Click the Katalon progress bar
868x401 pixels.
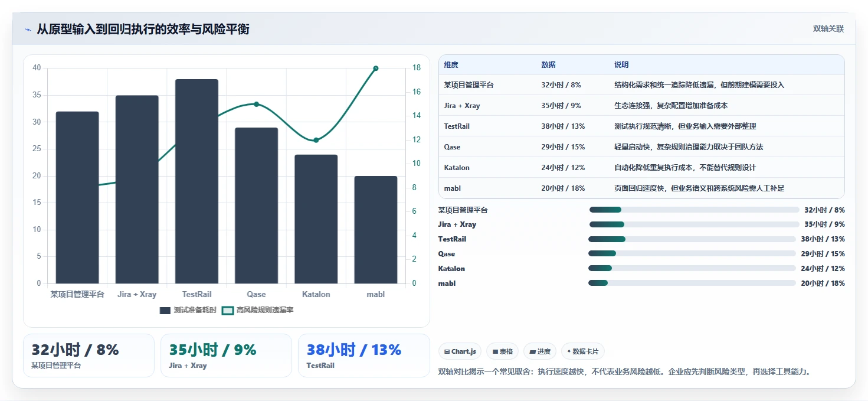pos(692,268)
